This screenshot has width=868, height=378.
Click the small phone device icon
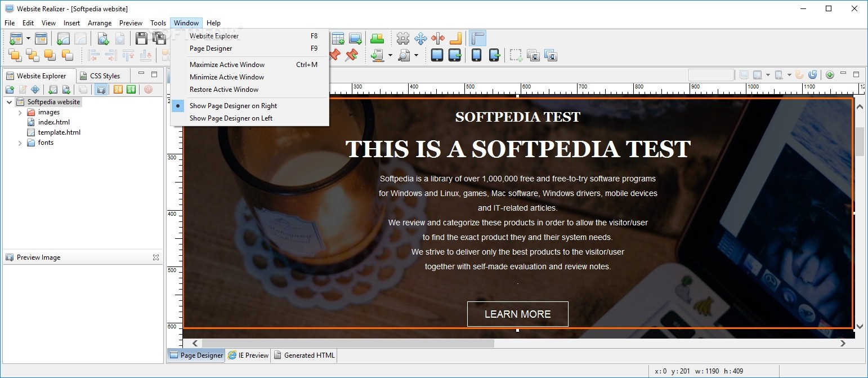[476, 55]
